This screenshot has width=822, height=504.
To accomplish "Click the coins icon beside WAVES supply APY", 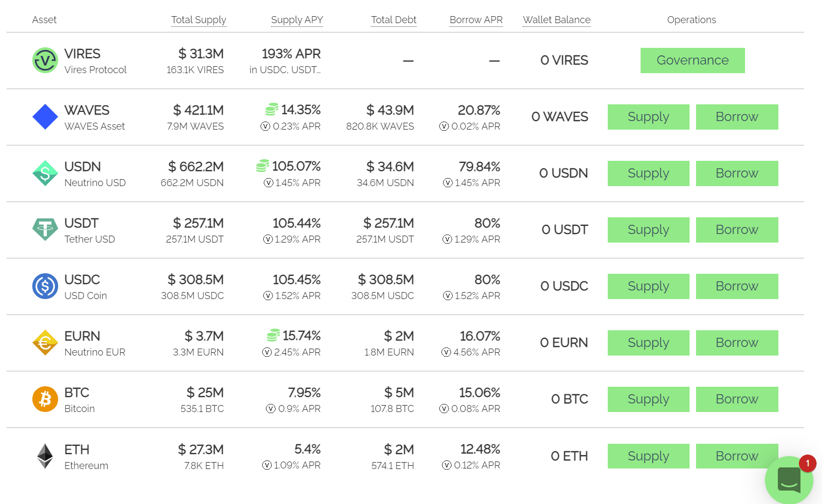I will click(272, 110).
